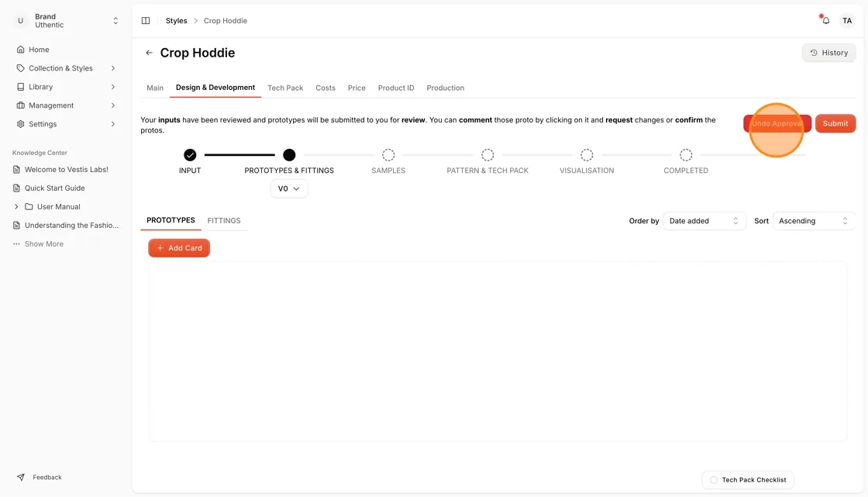The width and height of the screenshot is (868, 497).
Task: Open the History panel button
Action: coord(828,53)
